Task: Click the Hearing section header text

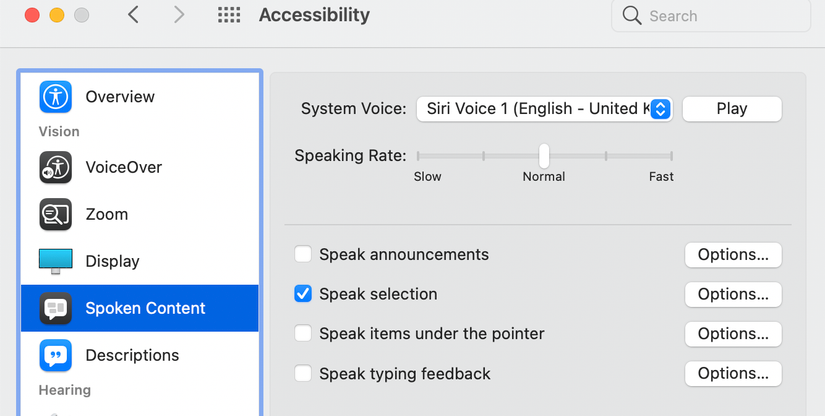Action: click(65, 390)
